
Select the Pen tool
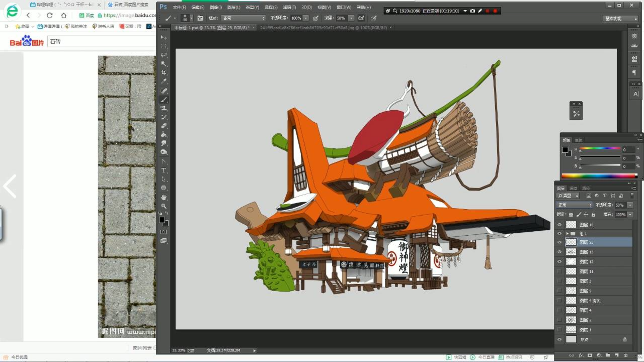tap(164, 162)
